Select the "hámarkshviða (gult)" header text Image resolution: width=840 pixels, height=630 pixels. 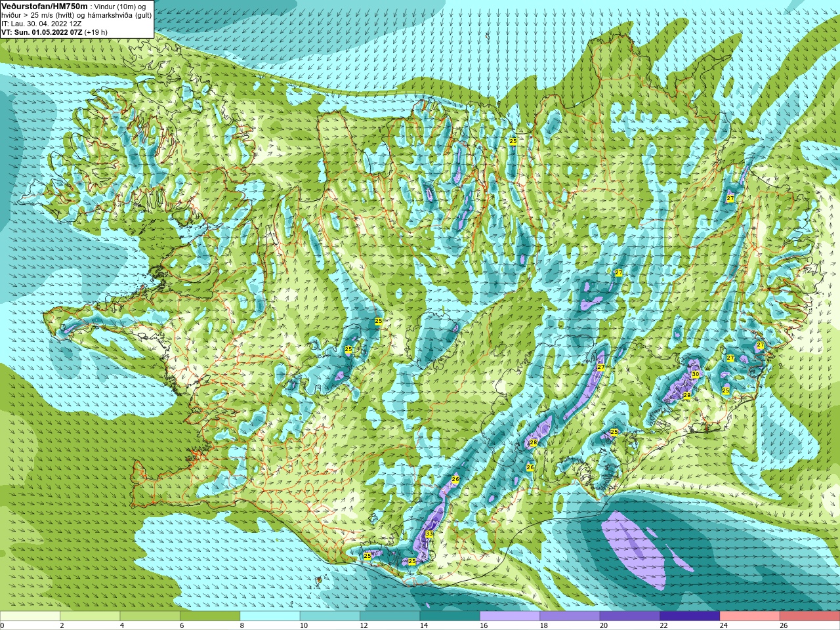pyautogui.click(x=120, y=15)
